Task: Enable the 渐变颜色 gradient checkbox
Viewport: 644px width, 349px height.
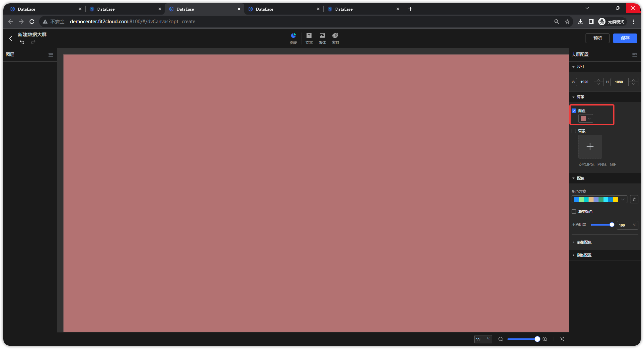Action: tap(574, 212)
